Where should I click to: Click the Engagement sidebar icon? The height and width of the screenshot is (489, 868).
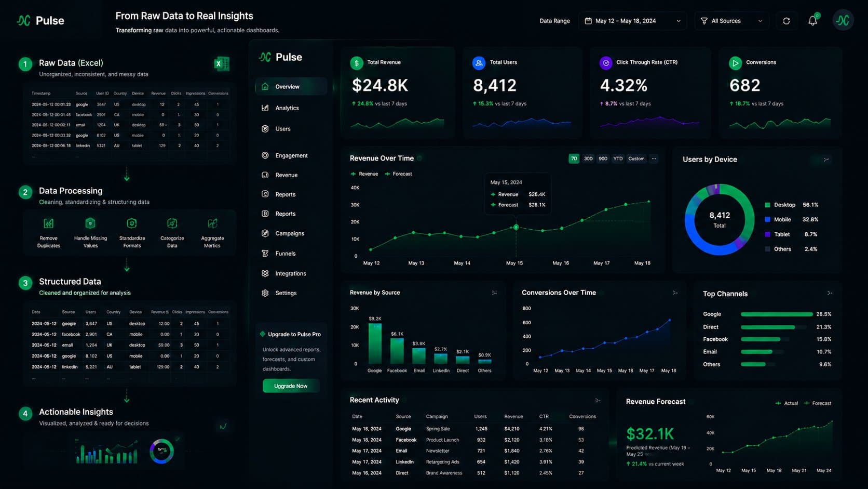click(x=265, y=155)
